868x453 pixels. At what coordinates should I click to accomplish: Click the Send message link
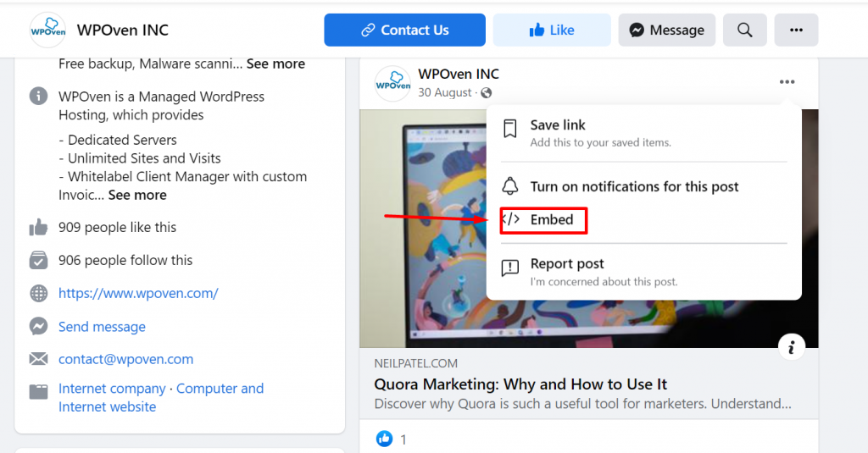(x=102, y=327)
